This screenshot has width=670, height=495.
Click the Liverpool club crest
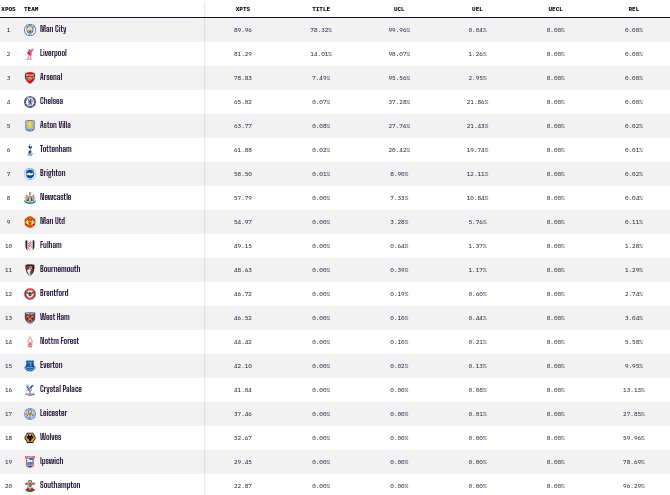[x=30, y=54]
